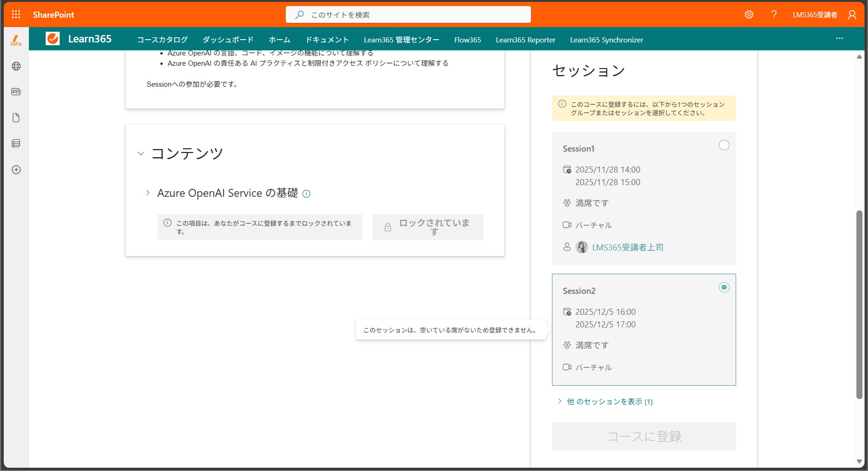Open the コースカタログ menu item
Image resolution: width=868 pixels, height=471 pixels.
coord(162,40)
